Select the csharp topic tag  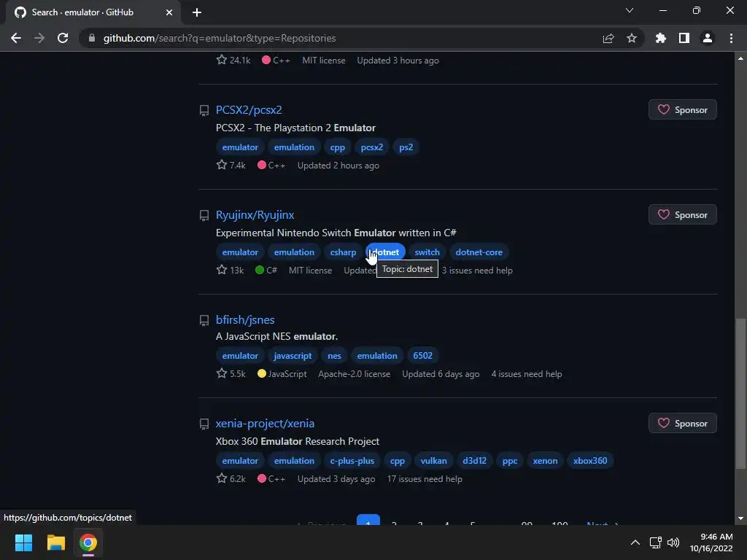(343, 252)
